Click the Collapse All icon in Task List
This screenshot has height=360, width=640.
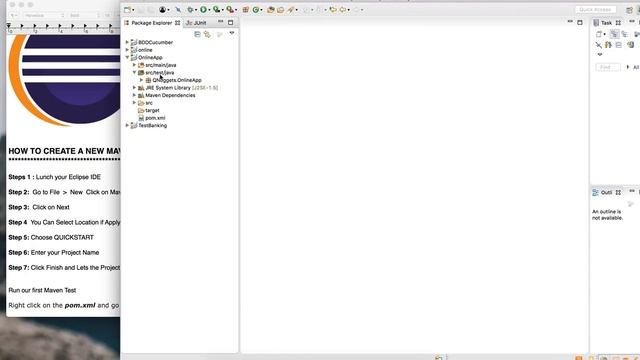pyautogui.click(x=618, y=45)
